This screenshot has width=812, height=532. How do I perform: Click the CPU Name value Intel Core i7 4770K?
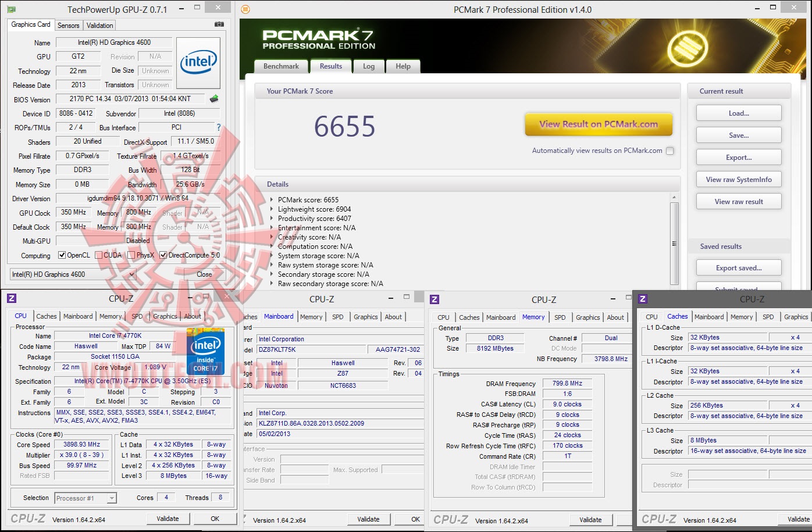tap(115, 336)
